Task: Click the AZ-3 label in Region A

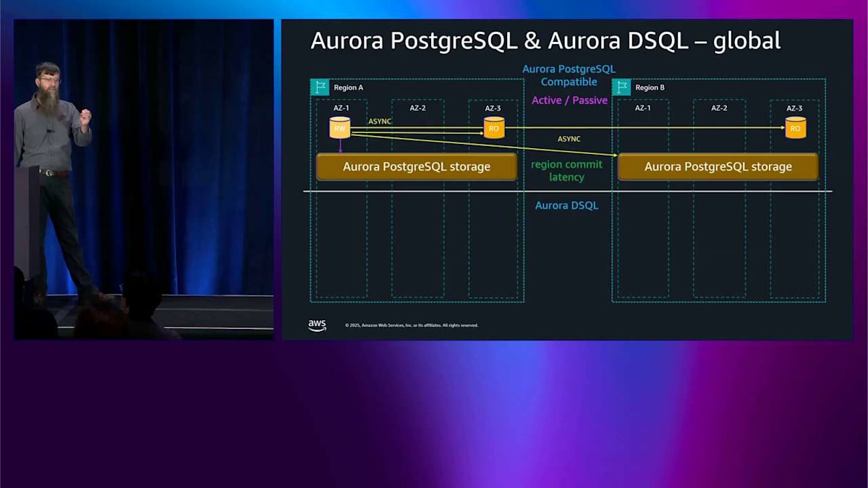Action: [493, 108]
